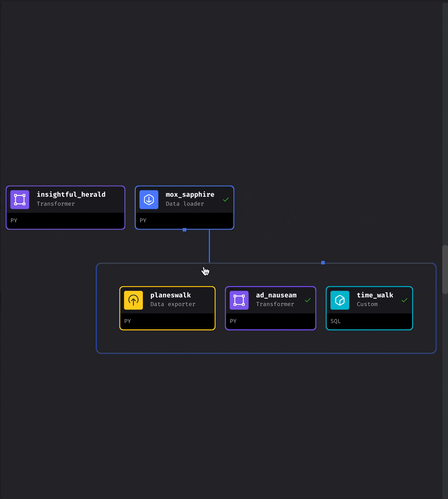The width and height of the screenshot is (448, 499).
Task: Click the green checkmark on ad_nauseam
Action: 308,300
